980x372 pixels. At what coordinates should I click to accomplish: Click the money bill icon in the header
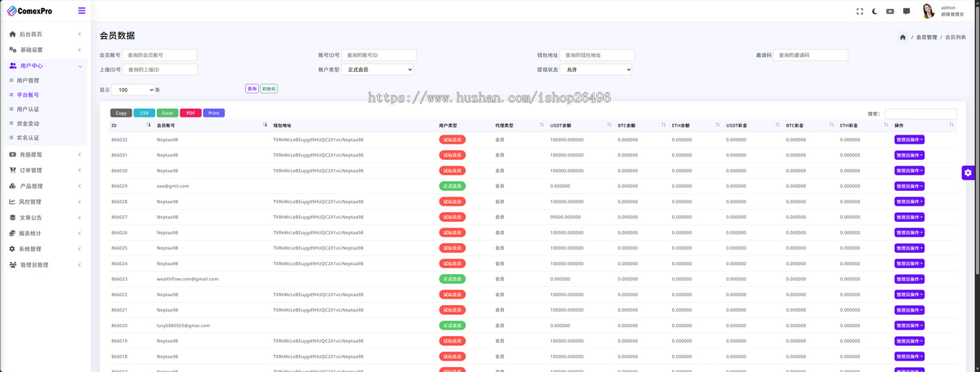point(890,11)
